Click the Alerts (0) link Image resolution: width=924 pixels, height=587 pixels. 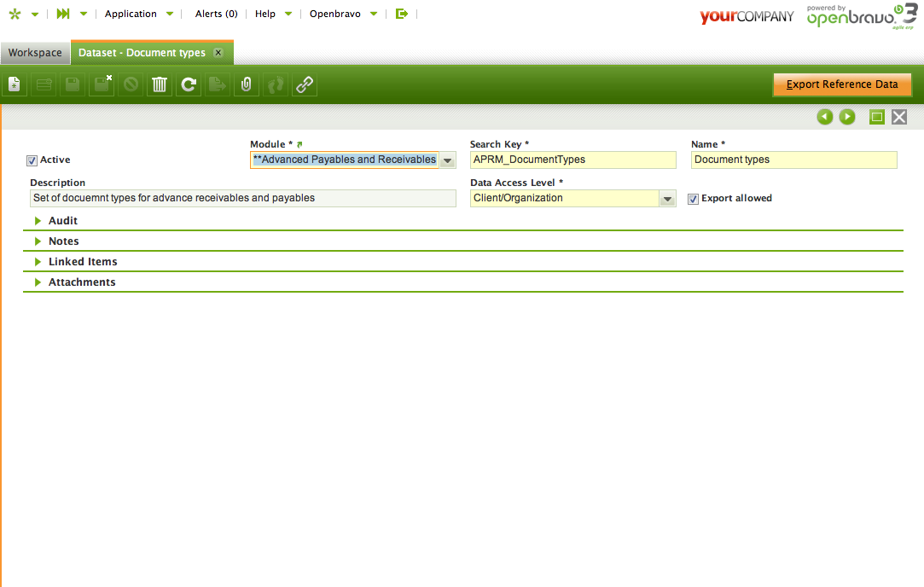click(x=216, y=14)
